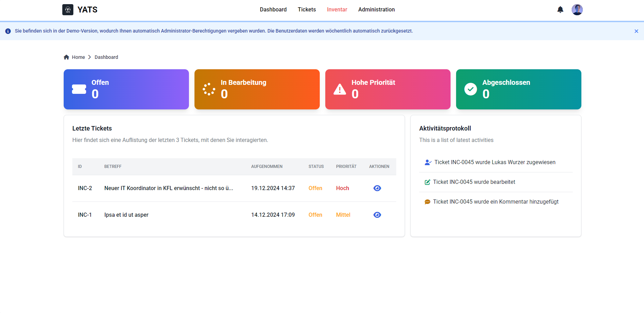The width and height of the screenshot is (644, 313).
Task: Open the Abgeschlossen card
Action: tap(519, 89)
